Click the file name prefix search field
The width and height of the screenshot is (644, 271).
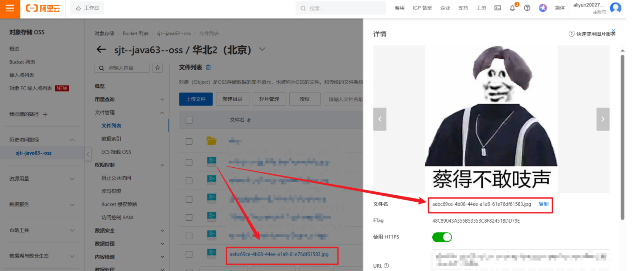(343, 99)
